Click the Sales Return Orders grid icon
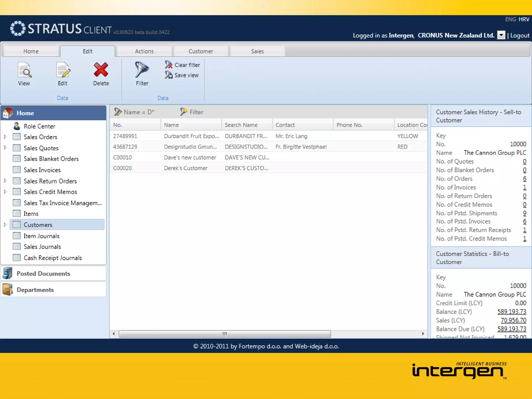 click(x=17, y=181)
